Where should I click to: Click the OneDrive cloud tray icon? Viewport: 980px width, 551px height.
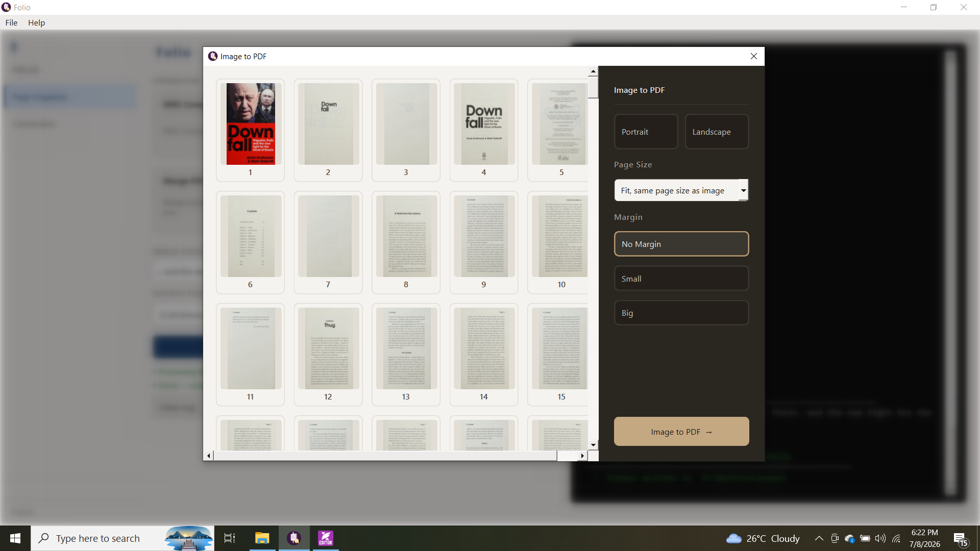click(x=850, y=538)
